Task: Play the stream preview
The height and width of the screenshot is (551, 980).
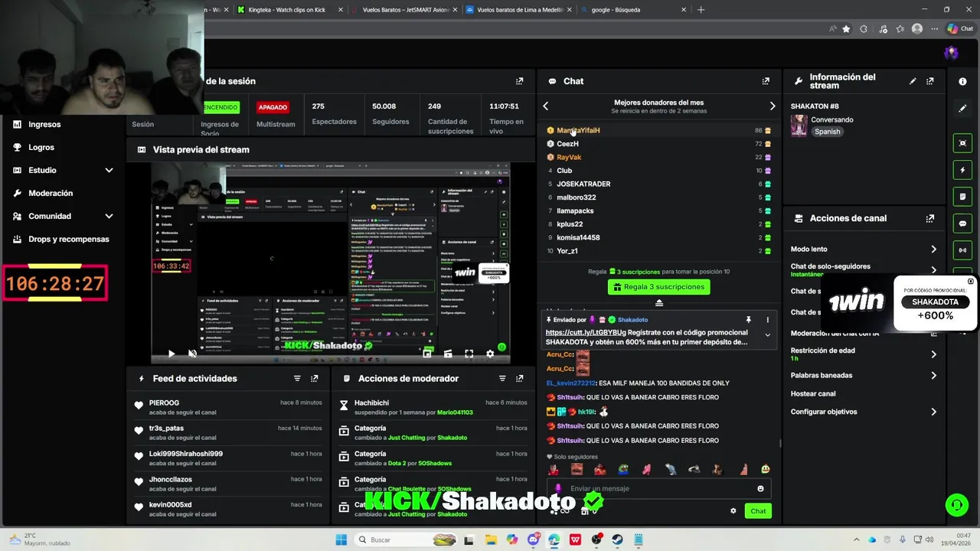Action: pyautogui.click(x=171, y=354)
